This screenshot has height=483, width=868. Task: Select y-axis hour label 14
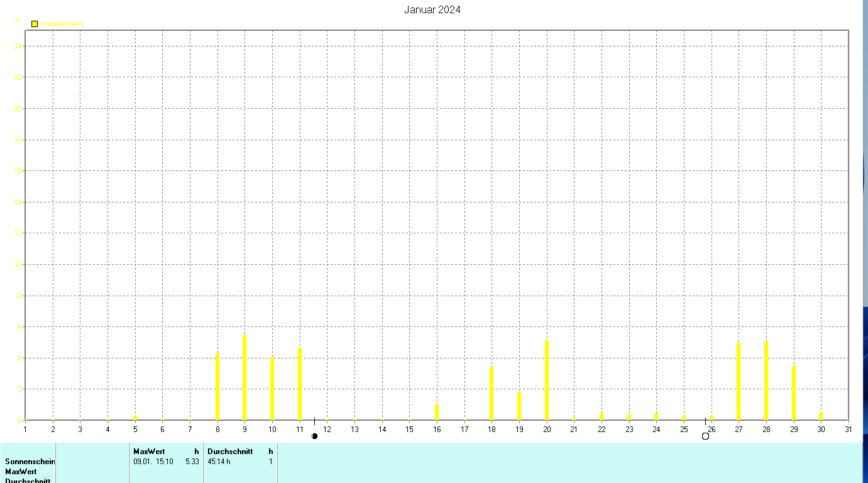[18, 202]
